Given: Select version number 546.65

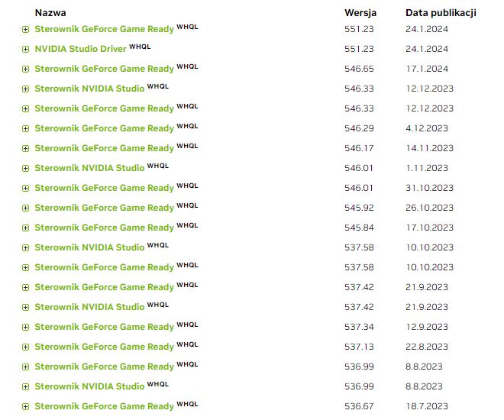Looking at the screenshot, I should coord(359,69).
